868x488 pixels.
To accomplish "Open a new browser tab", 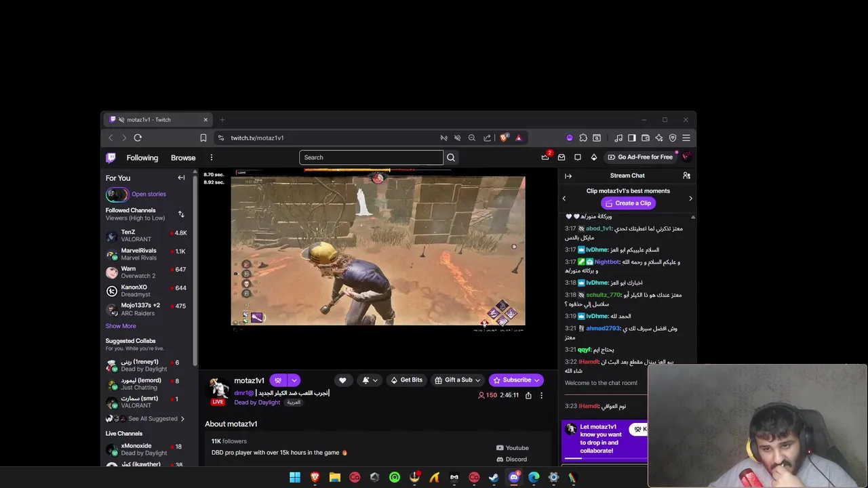I will (222, 120).
